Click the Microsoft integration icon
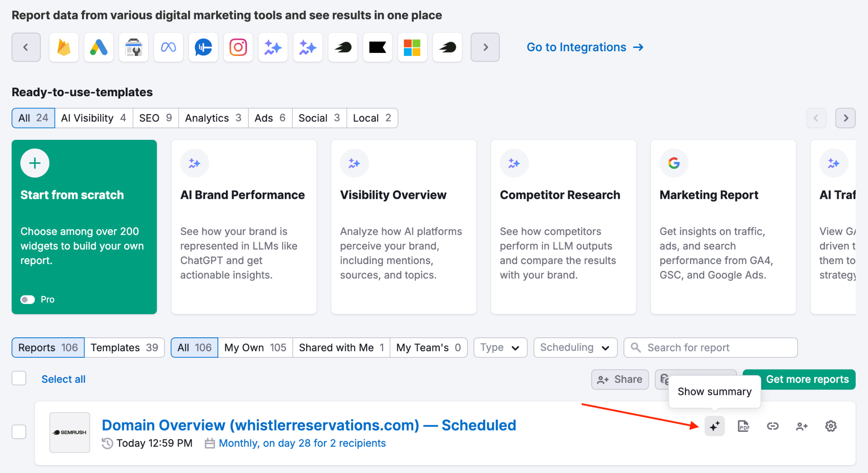The width and height of the screenshot is (868, 473). pos(412,47)
